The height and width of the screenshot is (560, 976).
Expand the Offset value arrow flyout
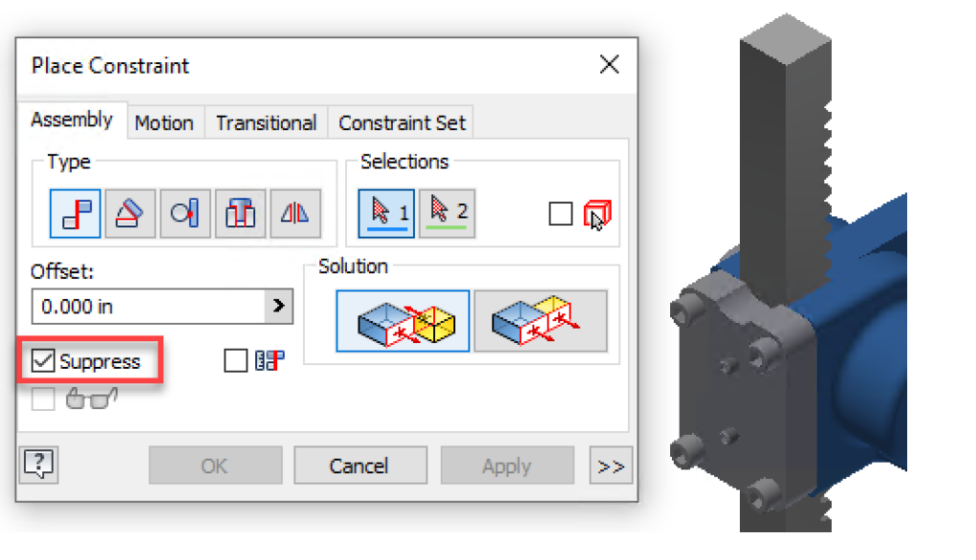[x=279, y=306]
